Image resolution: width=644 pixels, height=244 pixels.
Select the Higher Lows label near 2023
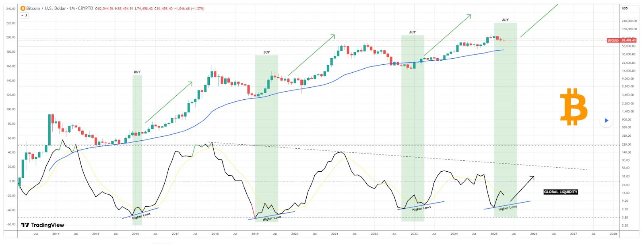pos(421,208)
